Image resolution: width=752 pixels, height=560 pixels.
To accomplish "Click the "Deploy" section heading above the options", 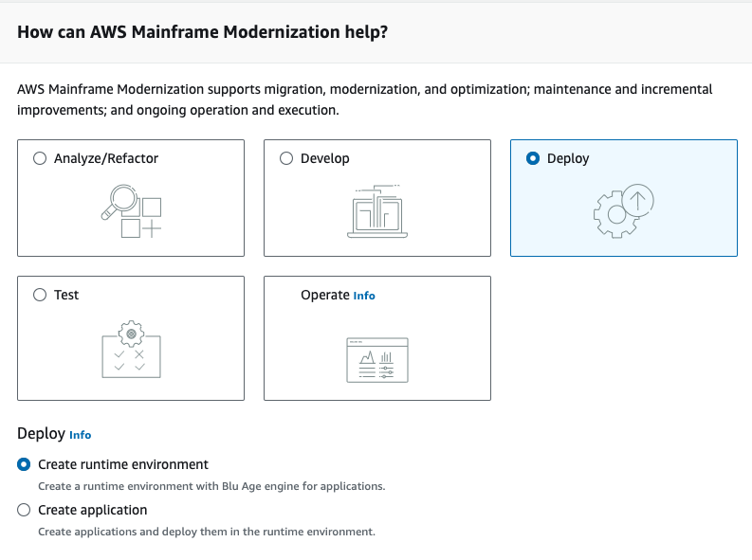I will click(40, 434).
